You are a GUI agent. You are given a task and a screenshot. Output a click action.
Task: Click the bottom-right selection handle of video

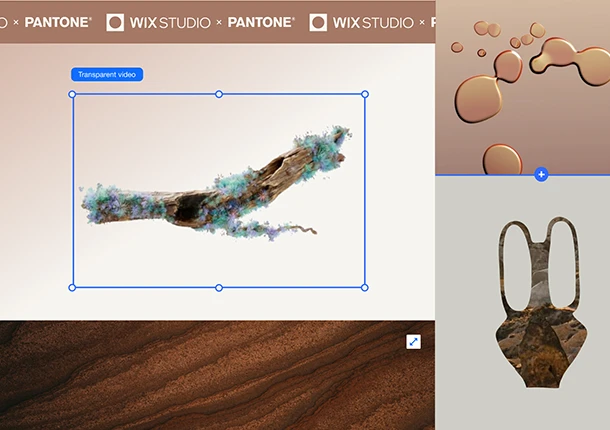pyautogui.click(x=364, y=287)
